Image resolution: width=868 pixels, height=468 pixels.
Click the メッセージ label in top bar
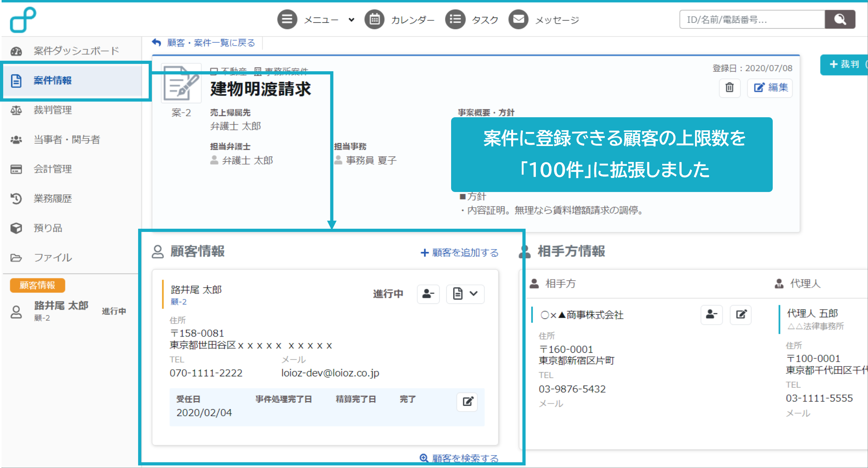[557, 20]
